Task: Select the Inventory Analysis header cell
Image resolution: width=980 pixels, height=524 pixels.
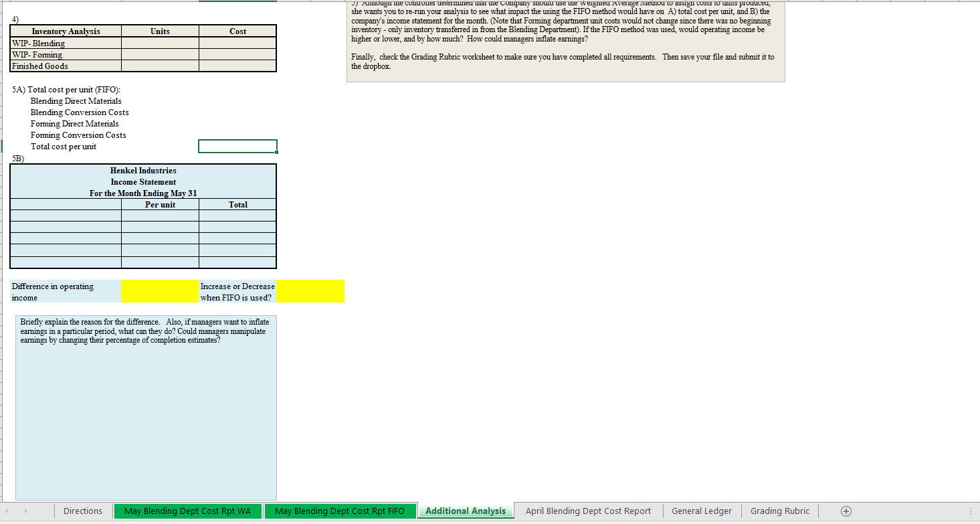Action: pos(65,31)
